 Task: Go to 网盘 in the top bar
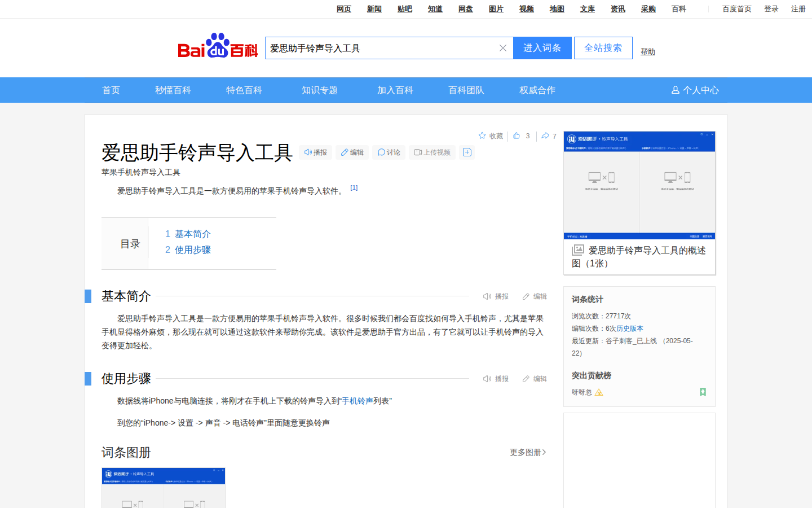[466, 9]
